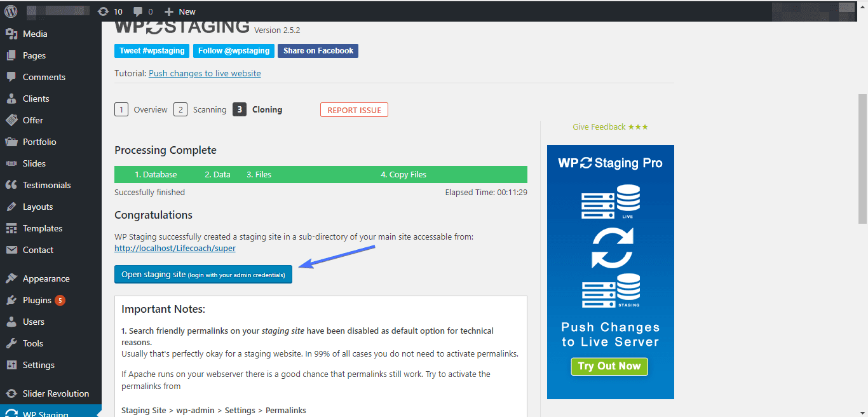Click the Contact envelope icon in sidebar

pyautogui.click(x=11, y=250)
